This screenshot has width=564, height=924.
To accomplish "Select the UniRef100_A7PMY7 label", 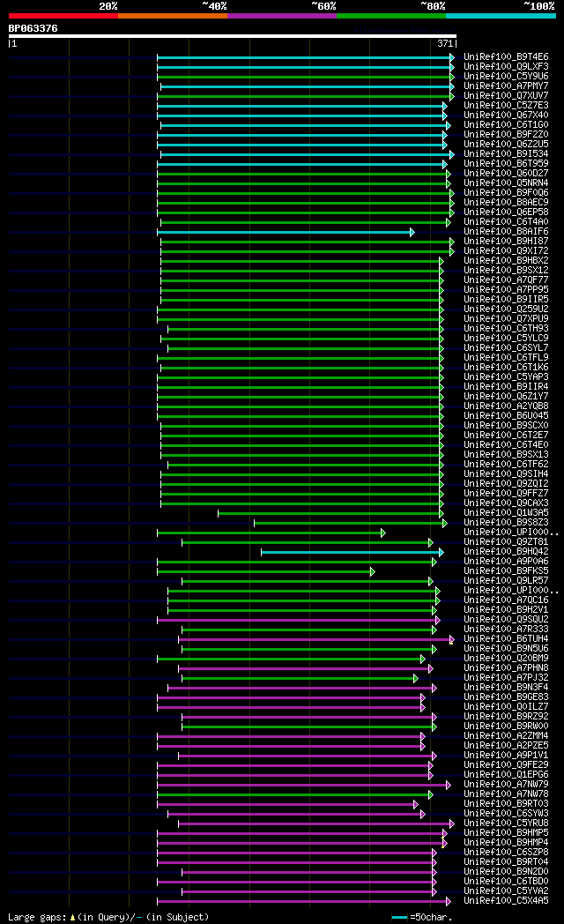I will pos(506,86).
